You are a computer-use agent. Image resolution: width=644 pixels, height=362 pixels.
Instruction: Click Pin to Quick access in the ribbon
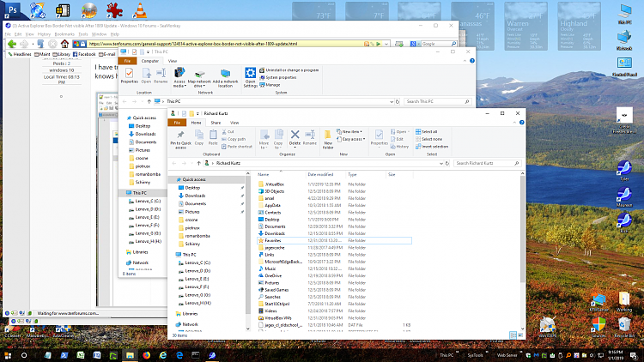pyautogui.click(x=180, y=140)
